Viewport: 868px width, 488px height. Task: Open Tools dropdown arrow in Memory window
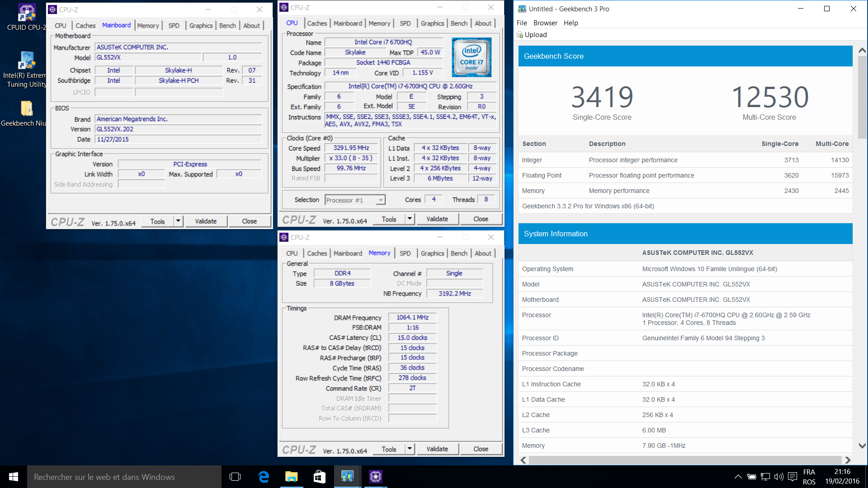[410, 449]
